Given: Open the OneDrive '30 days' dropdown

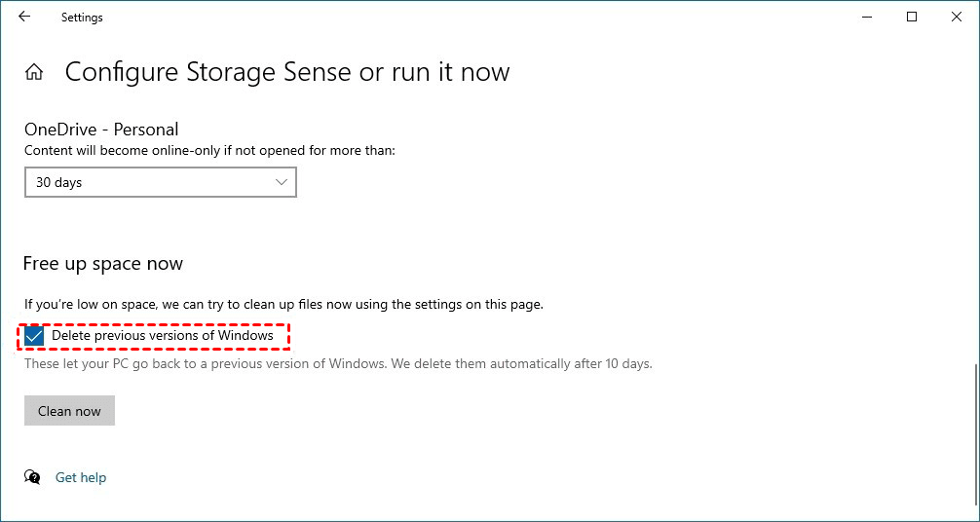Looking at the screenshot, I should (x=160, y=182).
